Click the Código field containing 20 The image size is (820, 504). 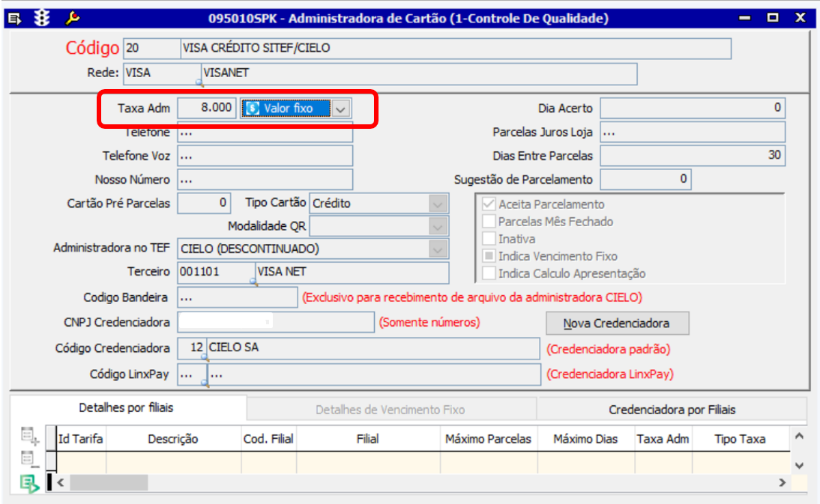click(x=151, y=48)
